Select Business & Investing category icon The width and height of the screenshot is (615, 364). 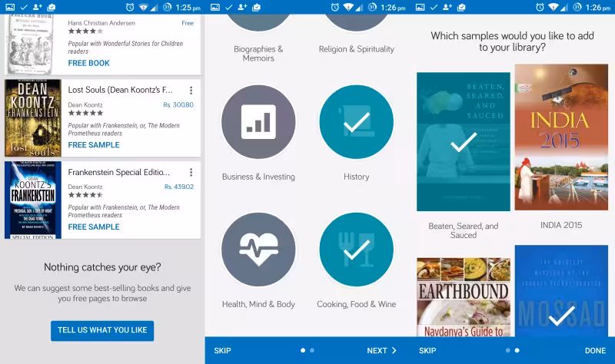click(258, 122)
